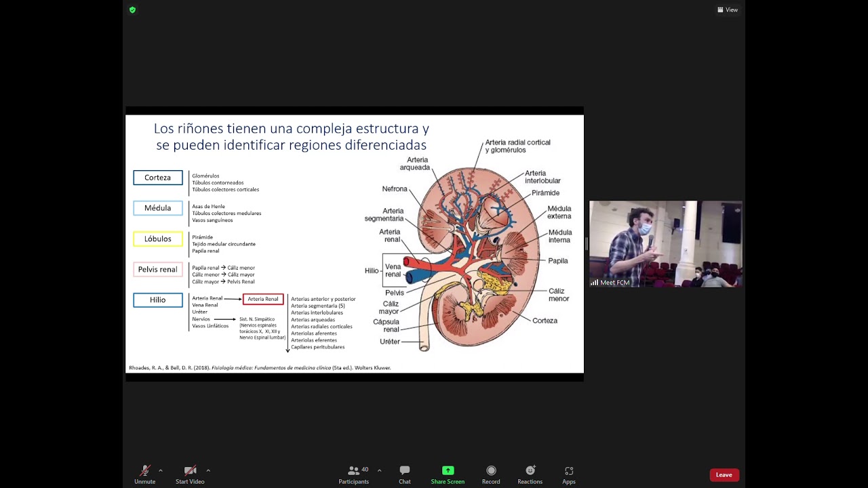Click 'Capilares peritubulares' list entry
This screenshot has height=488, width=868.
pos(318,347)
